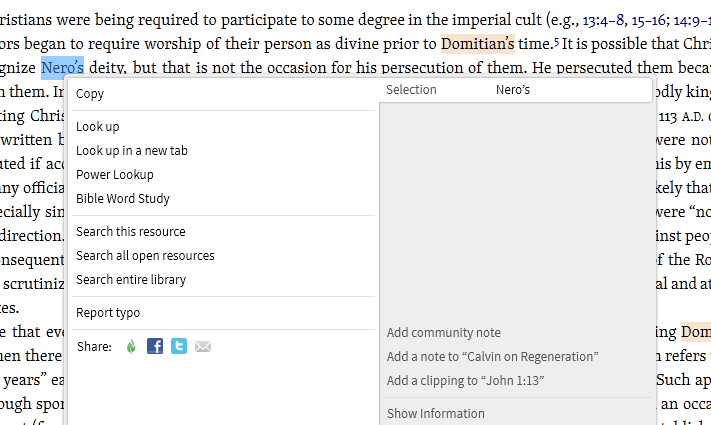Add a clipping to "John 1:13"
Viewport: 711px width, 425px height.
(465, 381)
